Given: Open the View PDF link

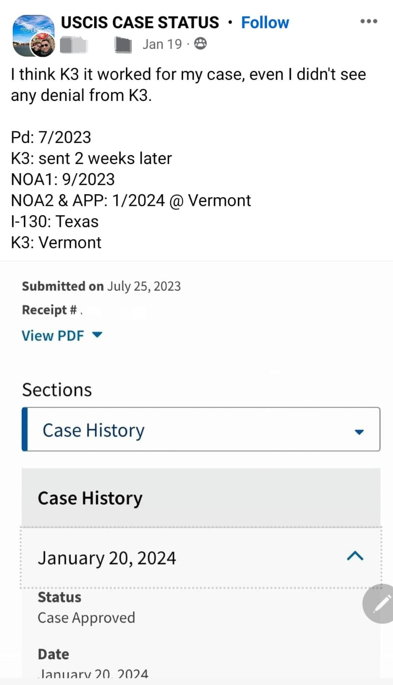Looking at the screenshot, I should 53,336.
